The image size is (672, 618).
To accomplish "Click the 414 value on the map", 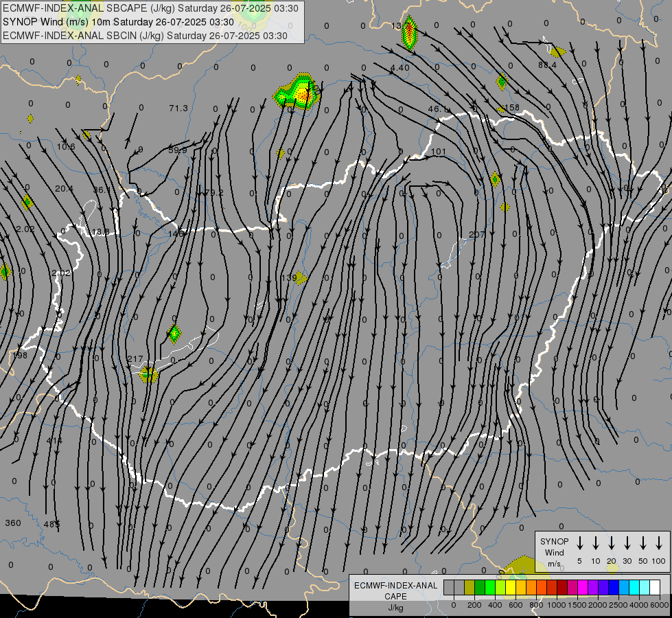I will [x=54, y=440].
